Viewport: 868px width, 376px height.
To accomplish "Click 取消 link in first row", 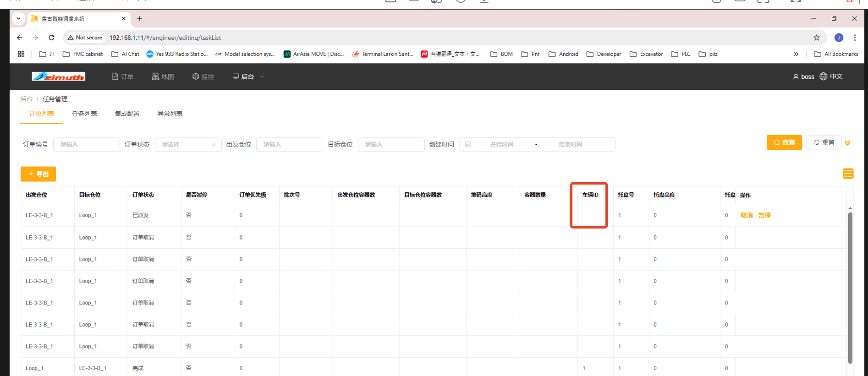I will coord(746,215).
